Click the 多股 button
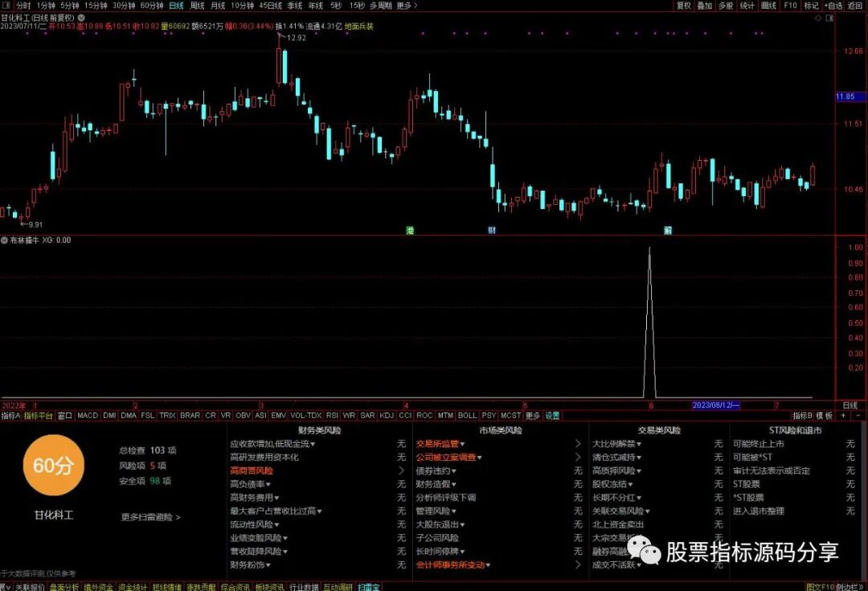The width and height of the screenshot is (868, 591). tap(726, 5)
